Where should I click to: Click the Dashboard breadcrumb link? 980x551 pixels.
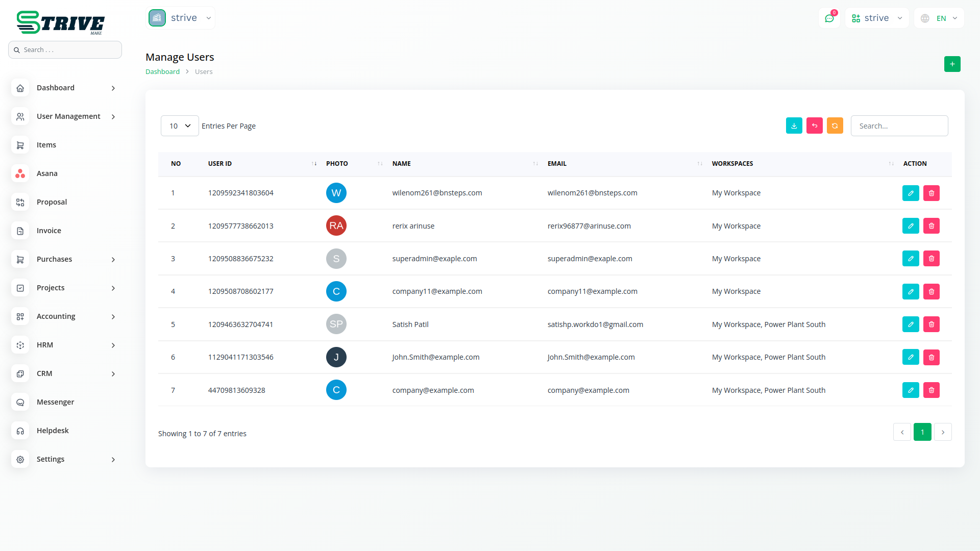[x=162, y=71]
